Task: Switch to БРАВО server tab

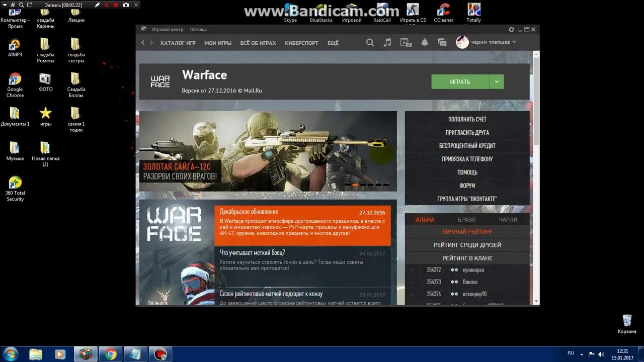Action: pos(466,220)
